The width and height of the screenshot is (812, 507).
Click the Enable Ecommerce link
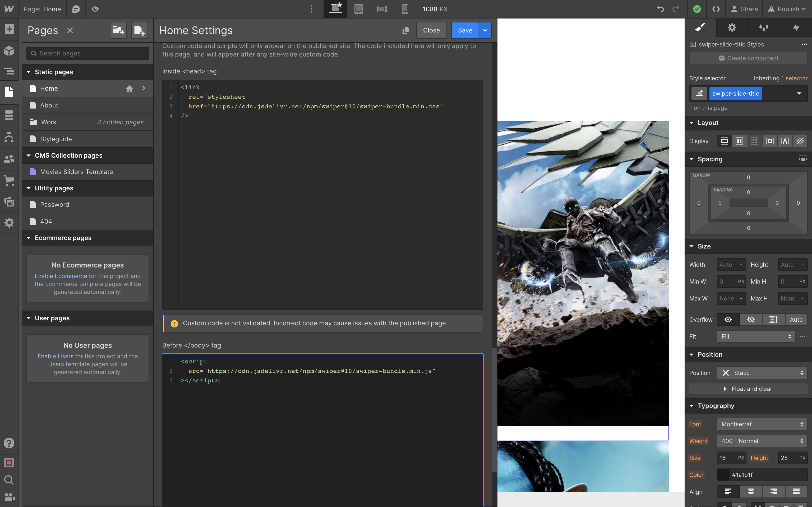(61, 276)
